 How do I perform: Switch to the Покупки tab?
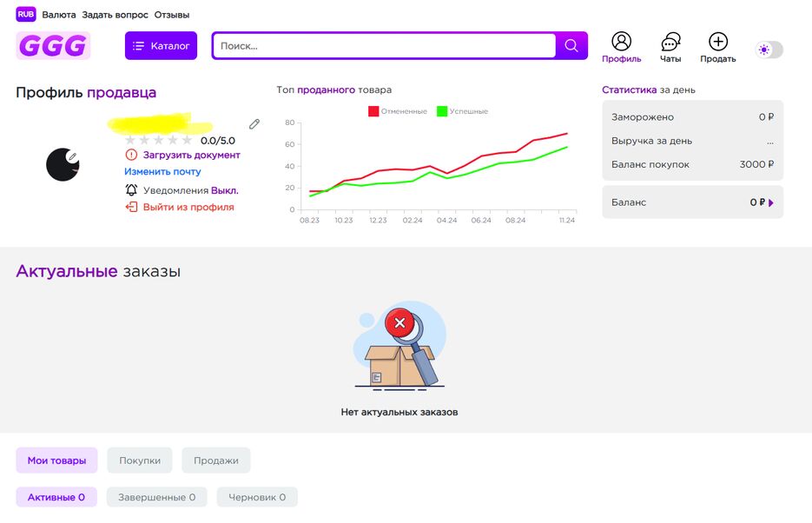(x=140, y=460)
